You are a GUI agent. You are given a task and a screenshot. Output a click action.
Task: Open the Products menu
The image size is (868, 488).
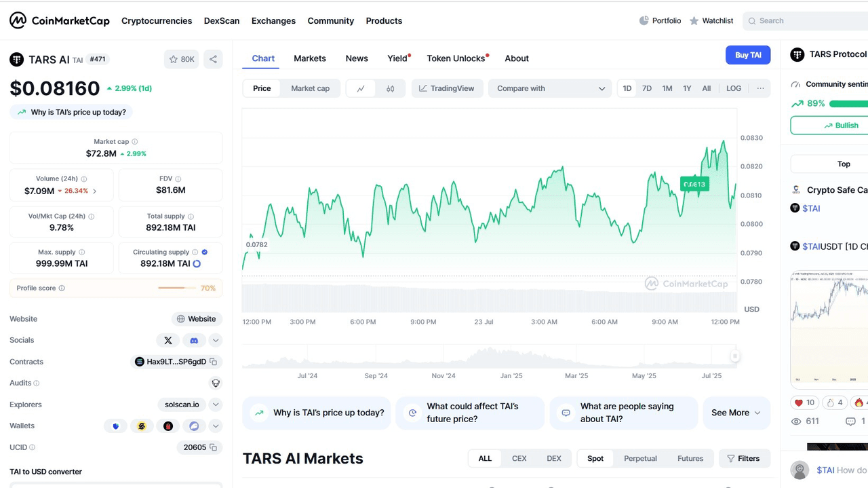384,21
